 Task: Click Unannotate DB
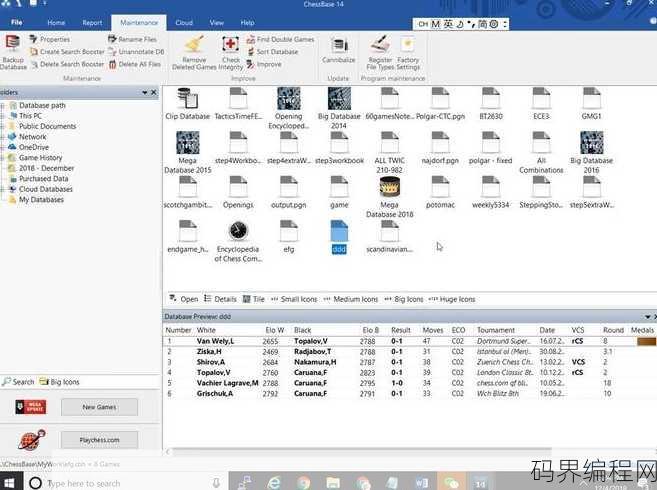point(137,52)
